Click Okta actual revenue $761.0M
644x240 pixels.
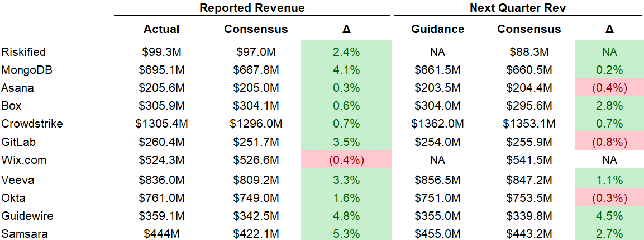pos(162,198)
